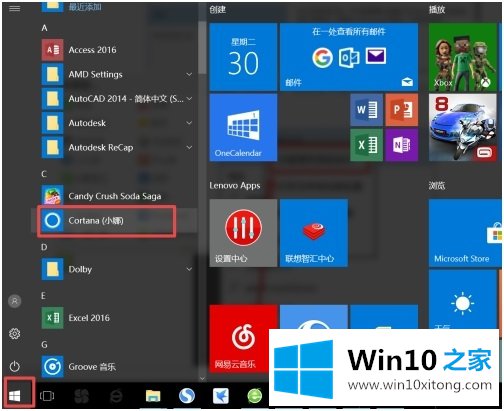Click the Power button in Start sidebar
Image resolution: width=504 pixels, height=411 pixels.
[15, 366]
